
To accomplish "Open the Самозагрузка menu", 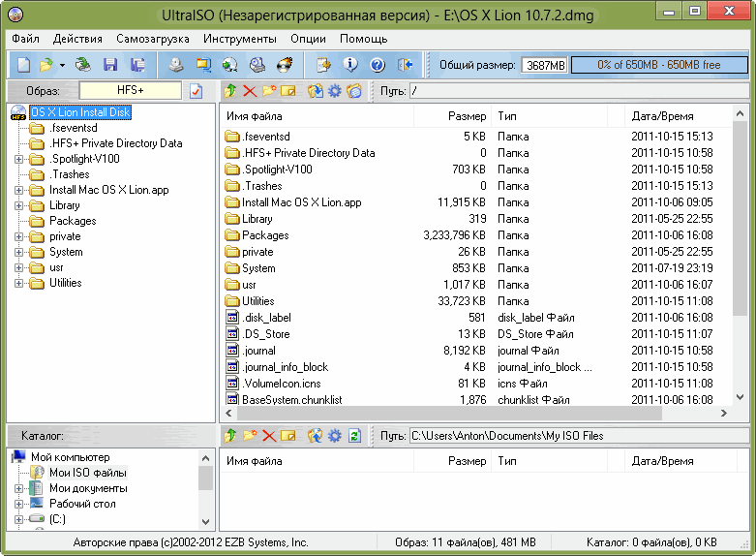I will click(x=153, y=39).
